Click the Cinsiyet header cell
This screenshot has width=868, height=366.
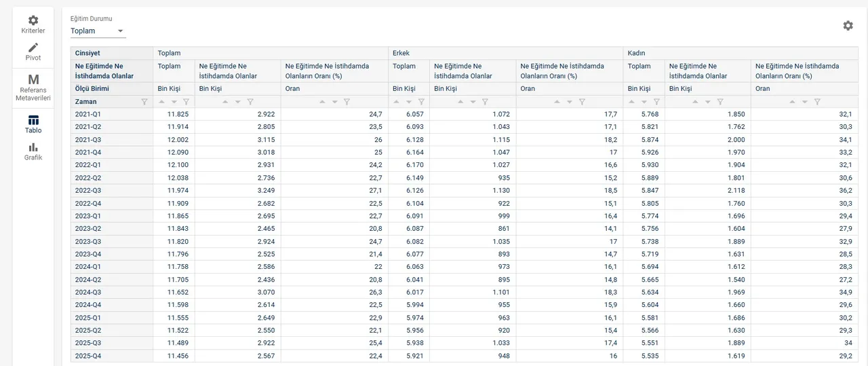click(x=87, y=53)
